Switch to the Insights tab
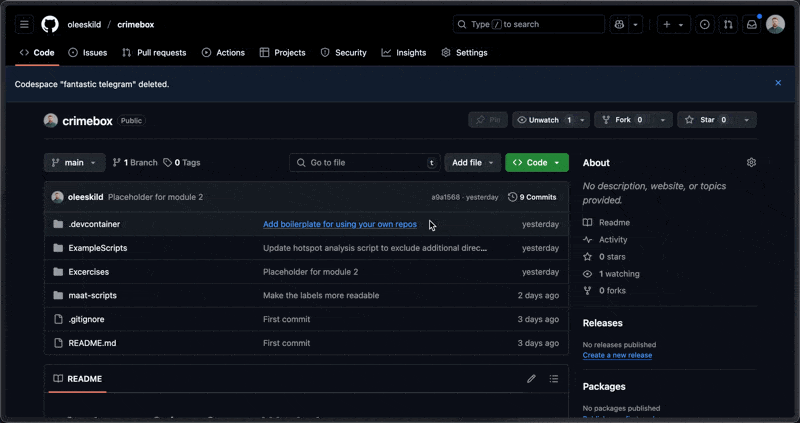 pyautogui.click(x=404, y=52)
